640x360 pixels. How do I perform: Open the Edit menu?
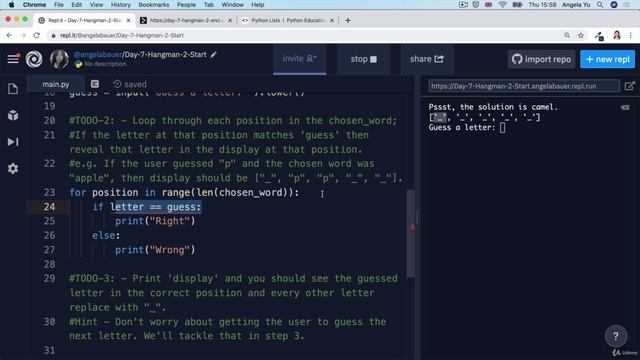pyautogui.click(x=76, y=5)
